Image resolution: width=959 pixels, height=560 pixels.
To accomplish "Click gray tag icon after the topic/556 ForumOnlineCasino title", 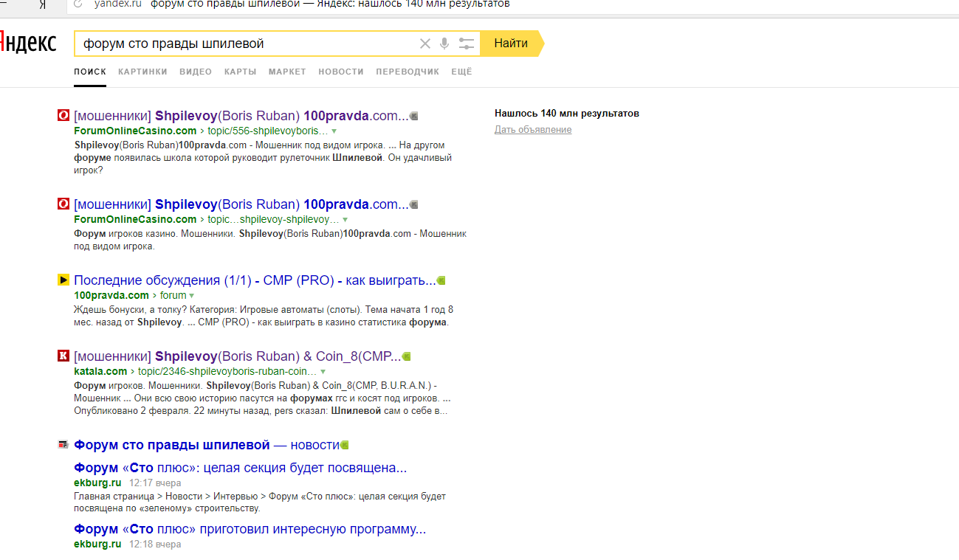I will (414, 116).
